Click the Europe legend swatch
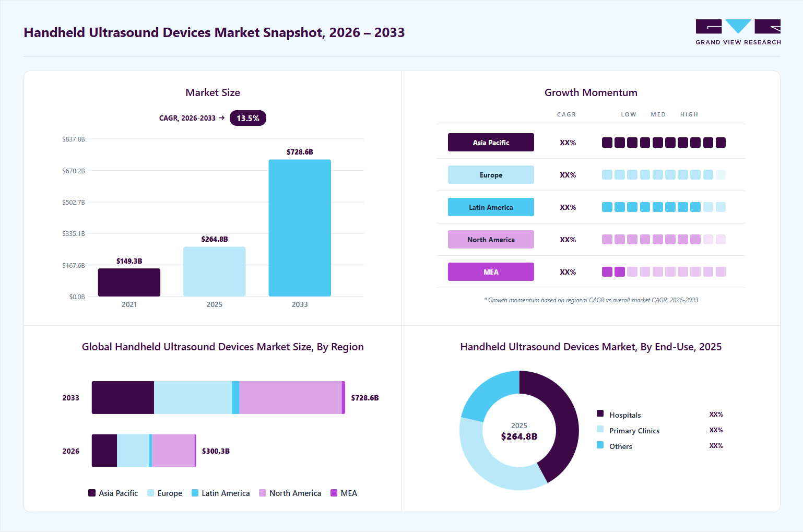The width and height of the screenshot is (803, 532). click(x=151, y=493)
